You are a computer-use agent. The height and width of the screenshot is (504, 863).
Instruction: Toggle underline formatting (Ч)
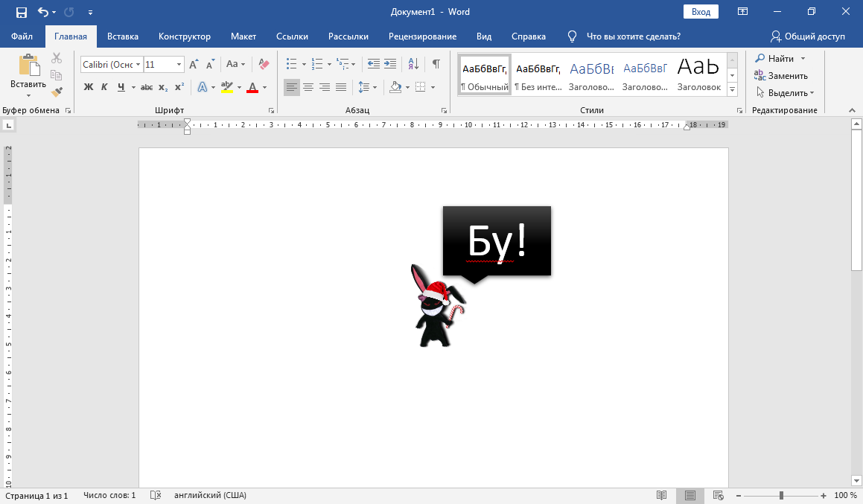click(121, 87)
